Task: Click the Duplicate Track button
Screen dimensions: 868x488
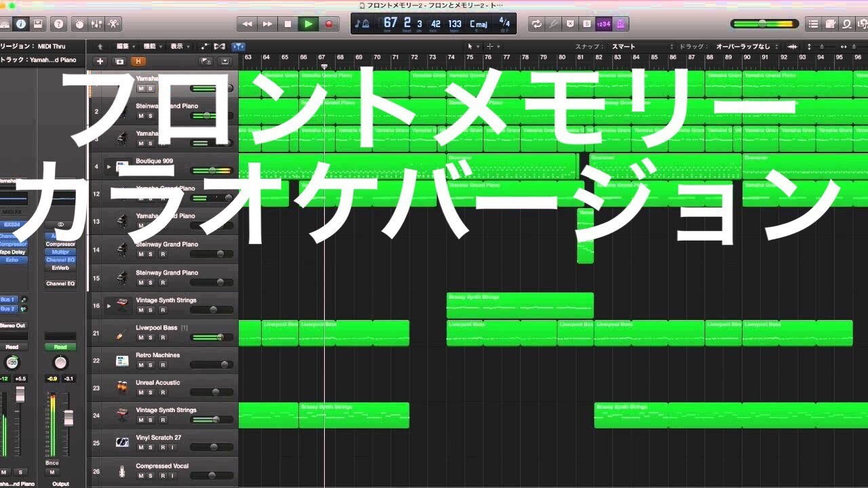Action: [x=119, y=61]
